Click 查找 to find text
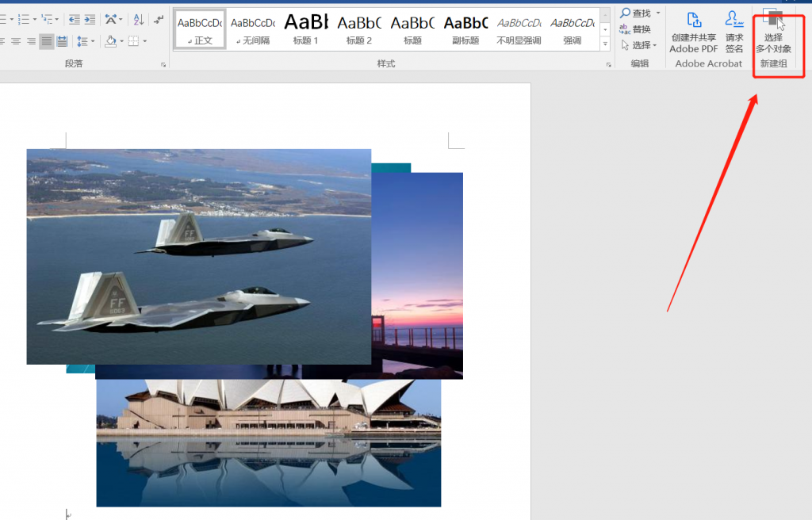812x520 pixels. click(x=635, y=13)
